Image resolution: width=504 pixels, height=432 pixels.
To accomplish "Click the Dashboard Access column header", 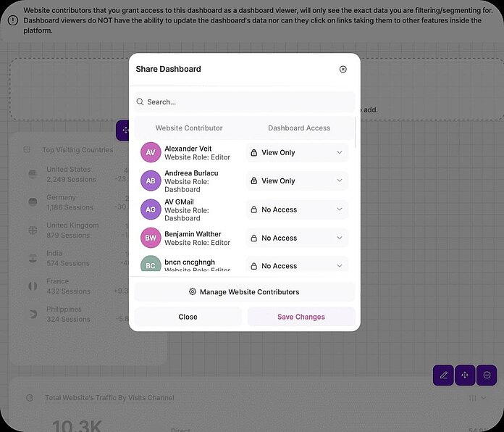I will pos(299,128).
